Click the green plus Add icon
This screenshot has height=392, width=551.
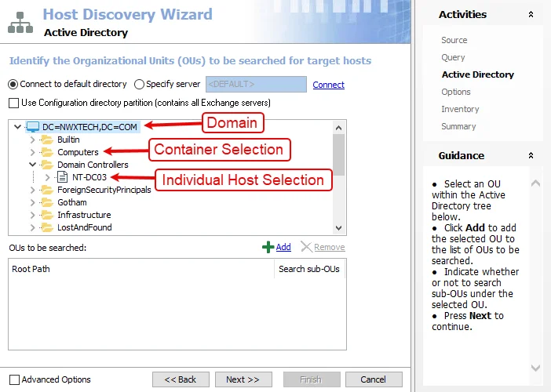[268, 247]
